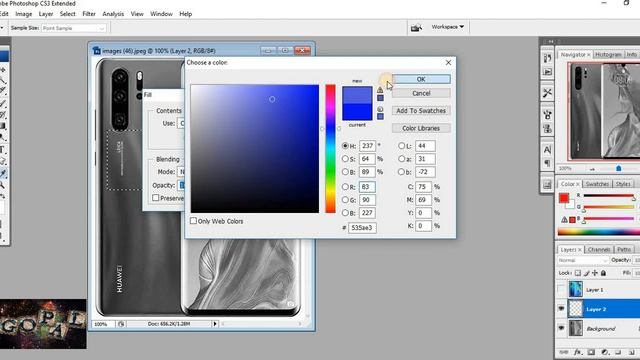Hide Layer 2 using its eye icon

click(561, 309)
